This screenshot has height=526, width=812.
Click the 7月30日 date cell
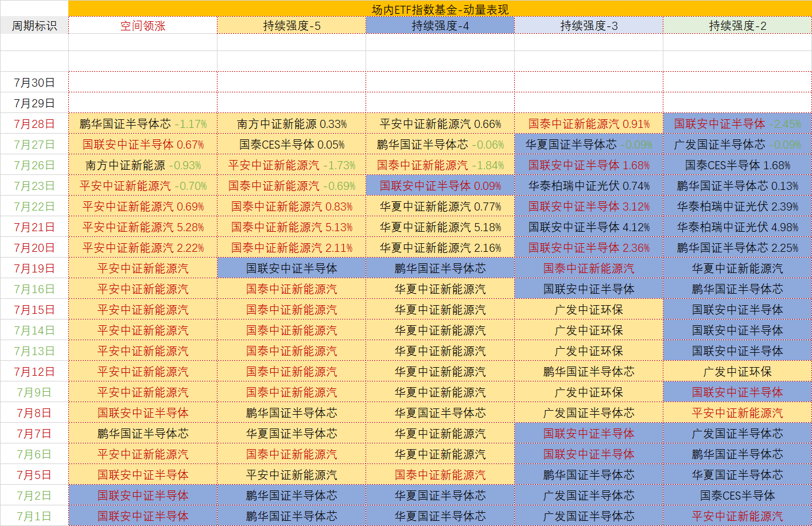click(34, 83)
